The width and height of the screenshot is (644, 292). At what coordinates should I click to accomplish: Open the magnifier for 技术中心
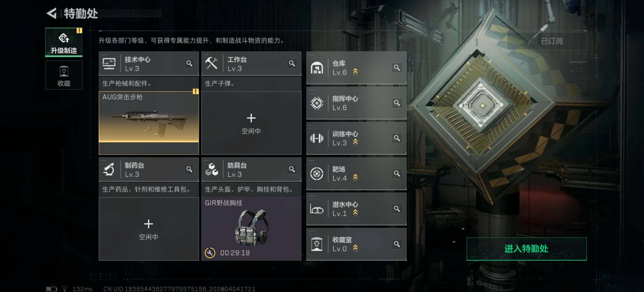point(189,63)
